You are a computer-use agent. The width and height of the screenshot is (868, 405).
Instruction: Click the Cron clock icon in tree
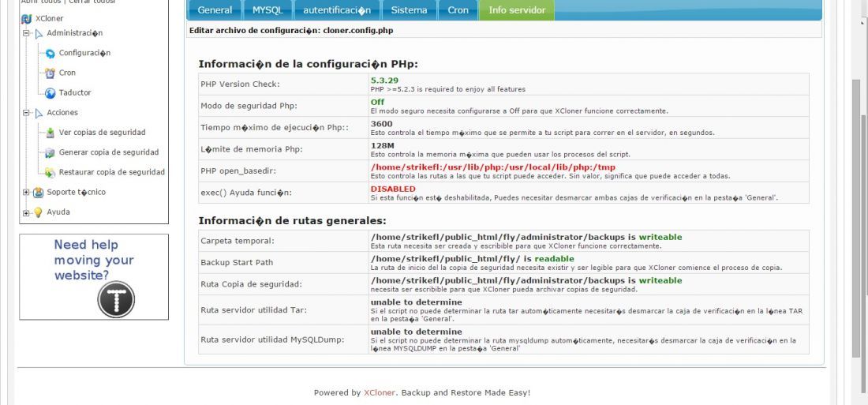[x=50, y=73]
